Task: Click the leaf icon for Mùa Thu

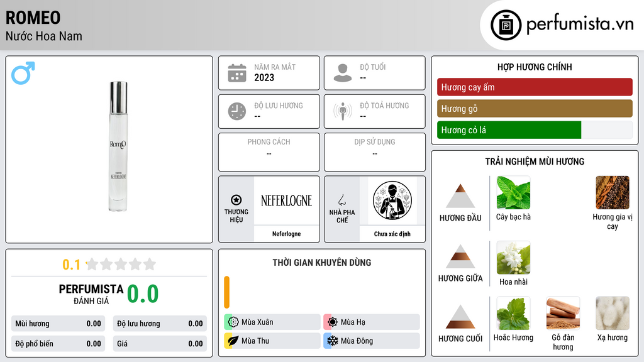Action: coord(233,341)
